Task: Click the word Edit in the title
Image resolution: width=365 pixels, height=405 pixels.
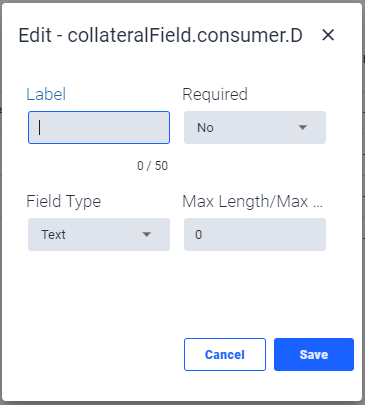Action: [35, 35]
